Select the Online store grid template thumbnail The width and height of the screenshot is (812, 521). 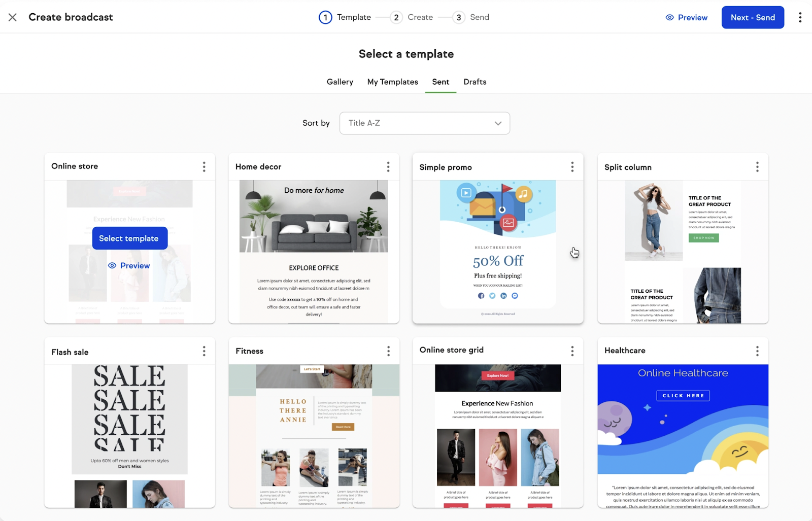pos(498,436)
